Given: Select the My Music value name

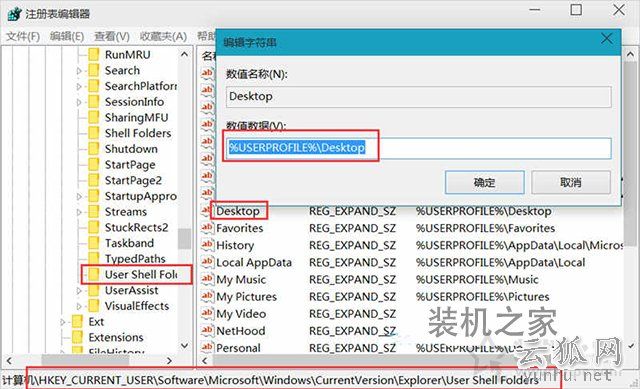Looking at the screenshot, I should tap(241, 280).
